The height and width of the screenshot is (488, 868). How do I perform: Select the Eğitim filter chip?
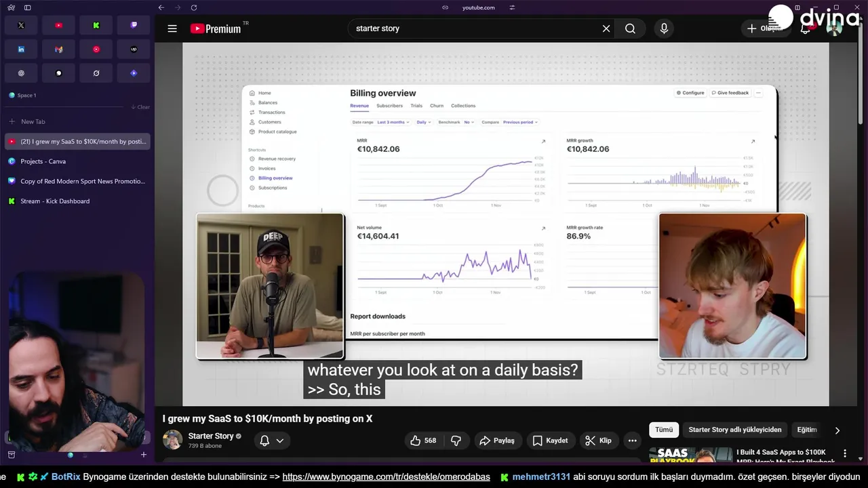tap(807, 430)
